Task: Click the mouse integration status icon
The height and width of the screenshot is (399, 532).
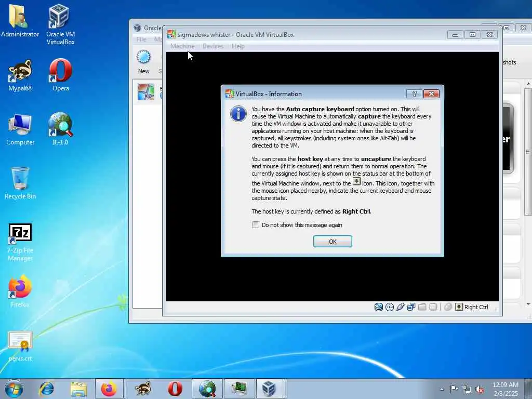Action: click(448, 307)
